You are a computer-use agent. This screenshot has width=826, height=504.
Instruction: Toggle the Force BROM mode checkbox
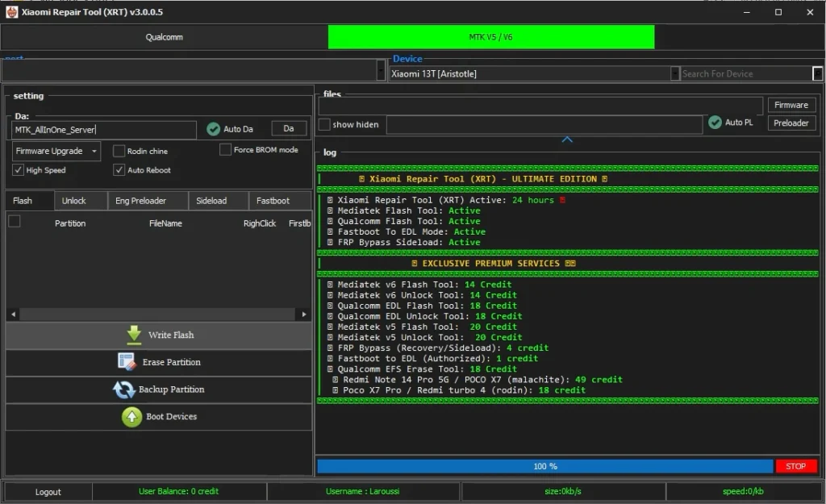point(226,150)
